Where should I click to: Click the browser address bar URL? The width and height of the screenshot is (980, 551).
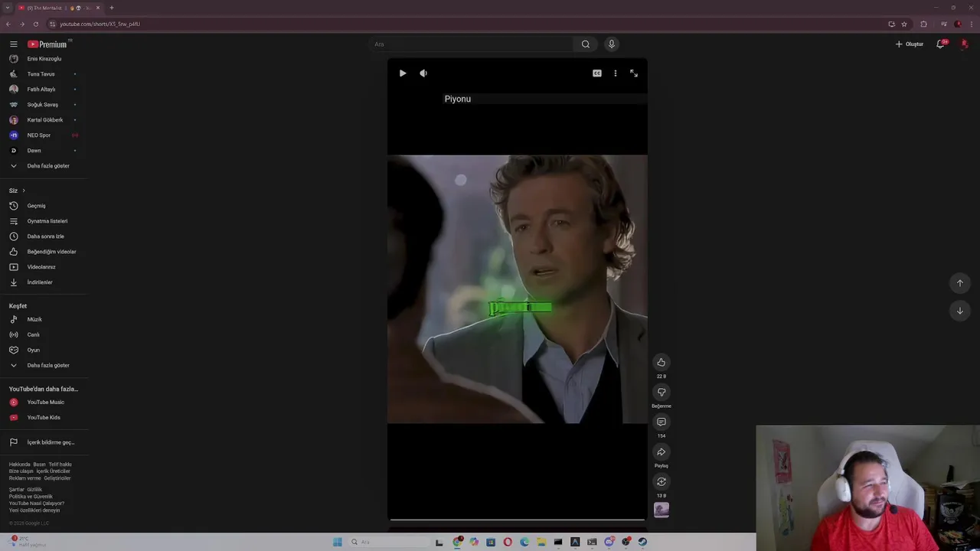pos(100,24)
